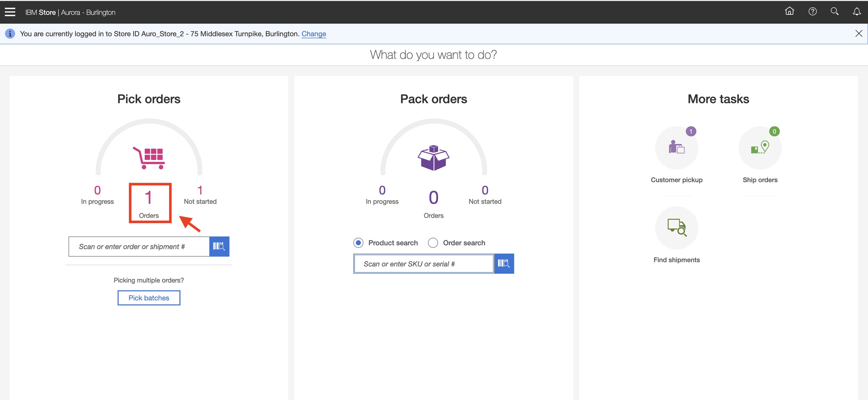Image resolution: width=868 pixels, height=400 pixels.
Task: Open the Ship orders task icon
Action: click(x=760, y=148)
